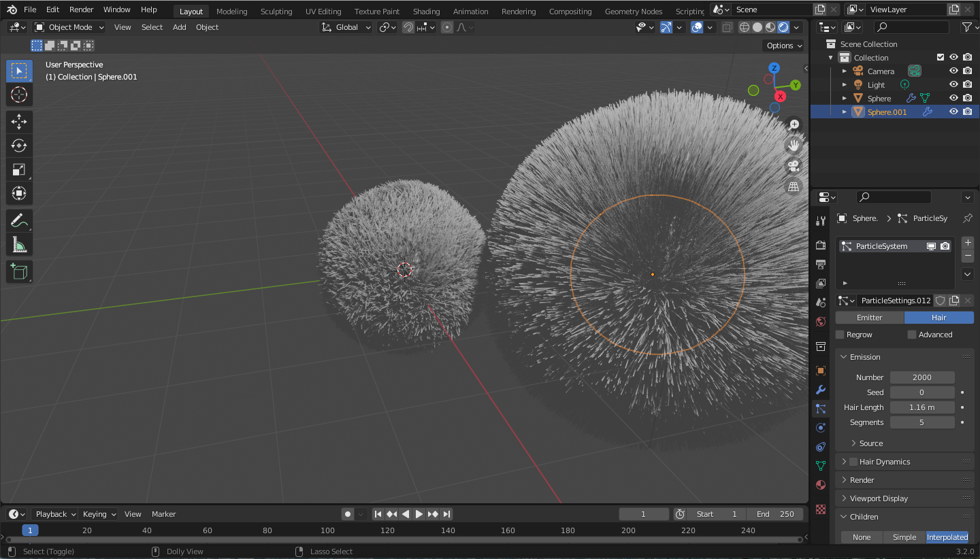980x559 pixels.
Task: Select the Scale tool
Action: tap(19, 169)
